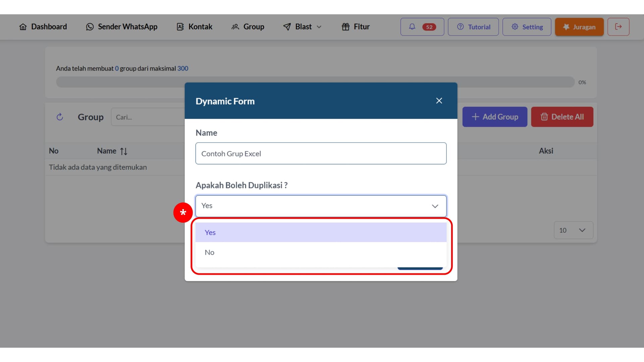Open the rows-per-page dropdown showing 10
Viewport: 644px width, 362px height.
[574, 230]
